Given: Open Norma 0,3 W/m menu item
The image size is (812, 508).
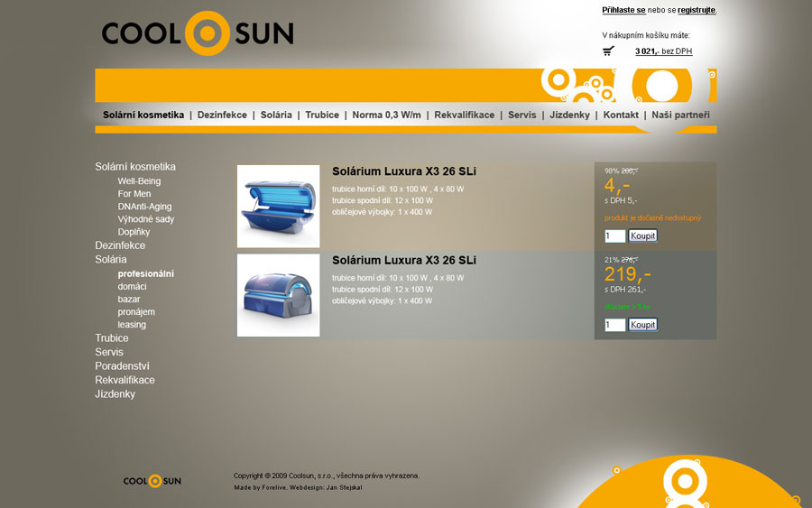Looking at the screenshot, I should coord(386,115).
